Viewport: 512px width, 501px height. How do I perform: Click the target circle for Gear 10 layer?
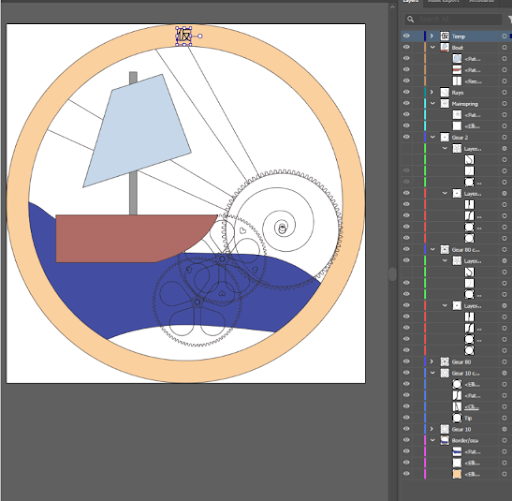click(504, 429)
